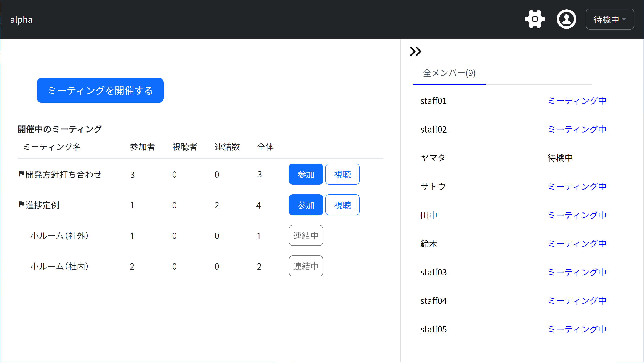Viewport: 644px width, 364px height.
Task: Click flag icon beside 開発方針打ち合わせ
Action: point(21,174)
